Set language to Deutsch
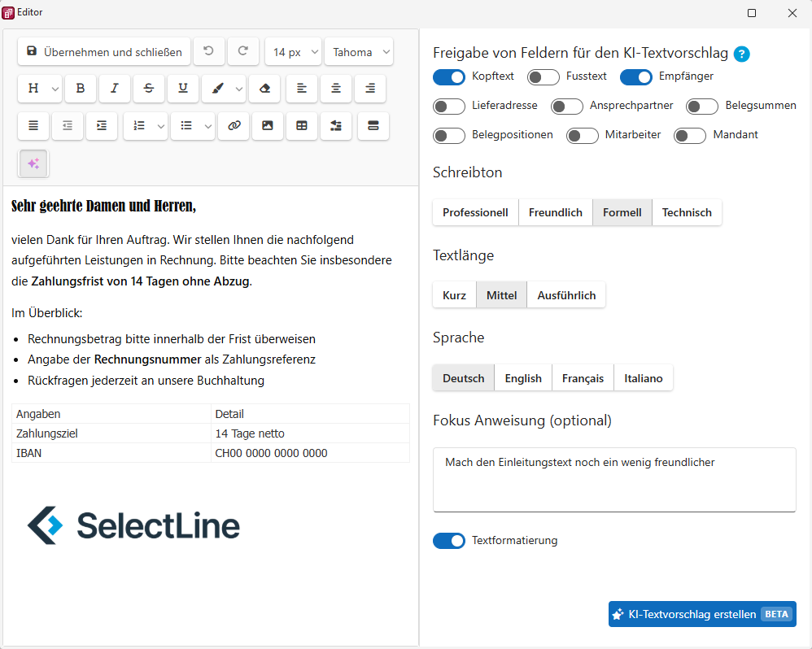 click(464, 378)
